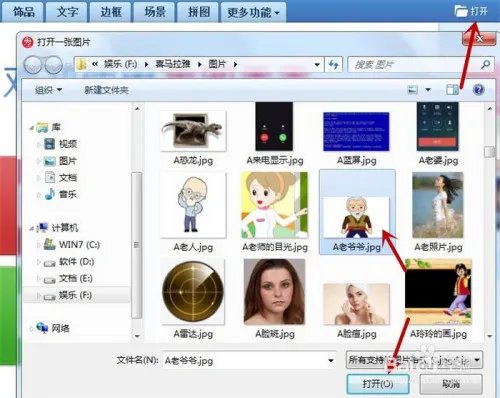The height and width of the screenshot is (398, 500).
Task: Click the 喜马拉雅 breadcrumb segment
Action: [x=173, y=64]
